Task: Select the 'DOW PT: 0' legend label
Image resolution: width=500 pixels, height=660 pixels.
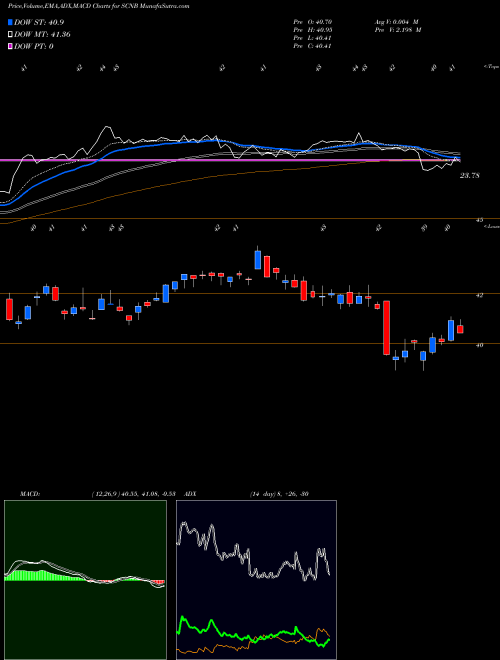Action: tap(34, 46)
